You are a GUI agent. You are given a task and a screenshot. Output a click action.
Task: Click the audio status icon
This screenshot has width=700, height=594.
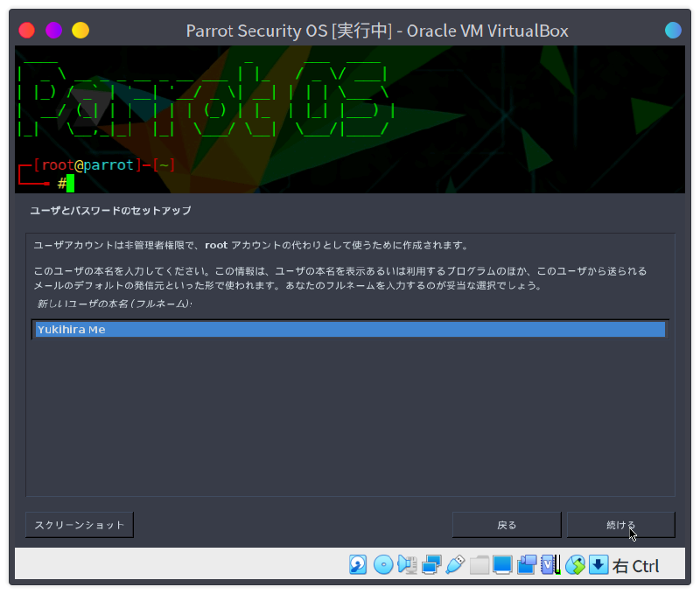(407, 564)
